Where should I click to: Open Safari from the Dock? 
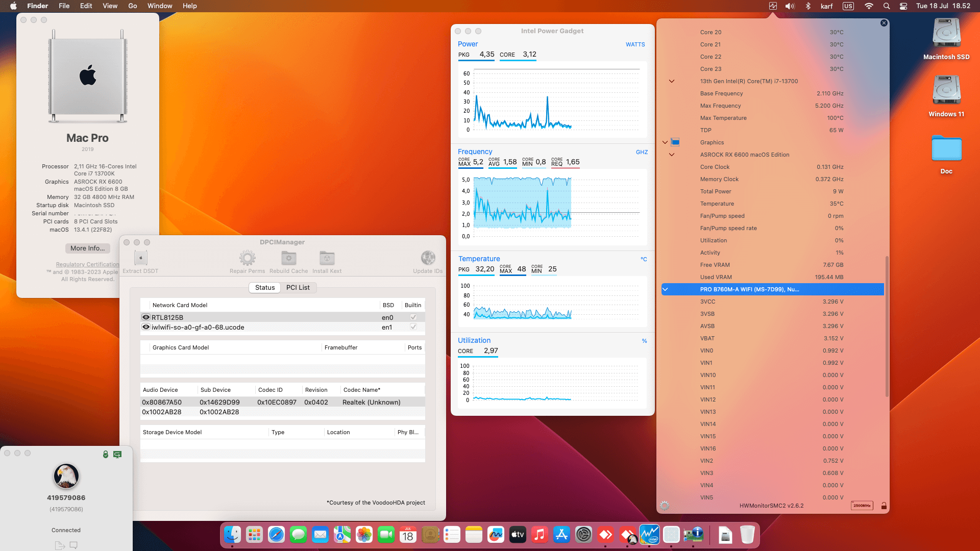click(x=276, y=535)
